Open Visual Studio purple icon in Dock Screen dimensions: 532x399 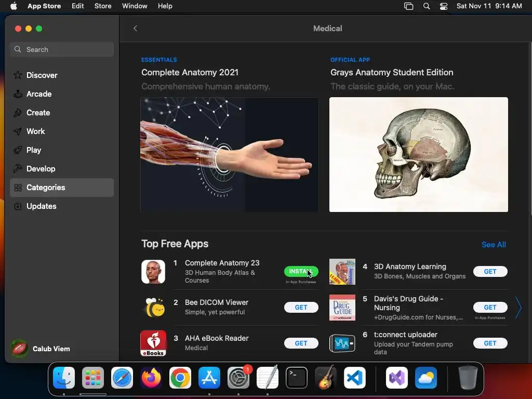396,378
